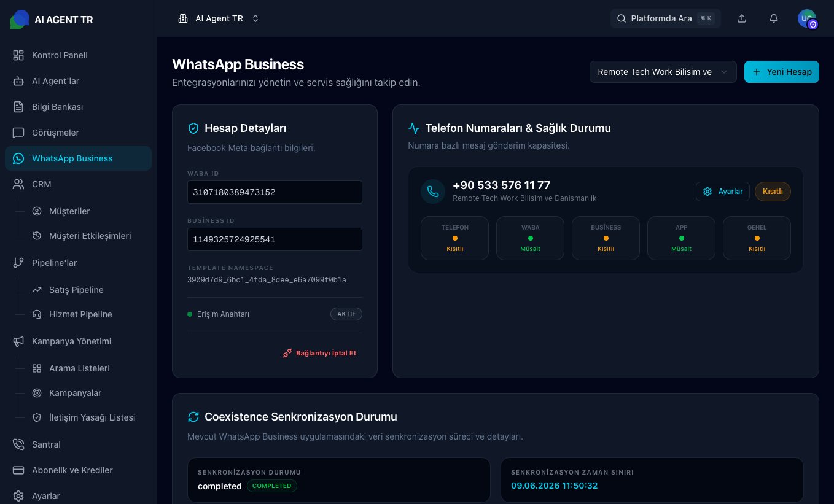Click the user avatar in top bar
Image resolution: width=834 pixels, height=504 pixels.
click(x=807, y=18)
